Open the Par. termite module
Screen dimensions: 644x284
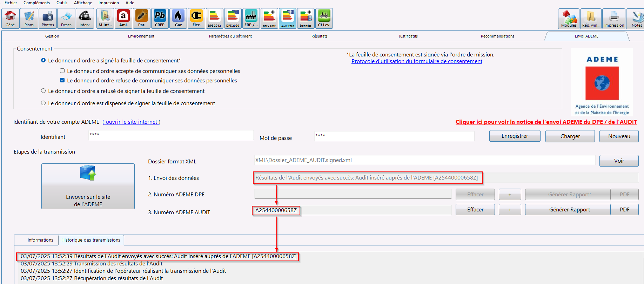(142, 19)
